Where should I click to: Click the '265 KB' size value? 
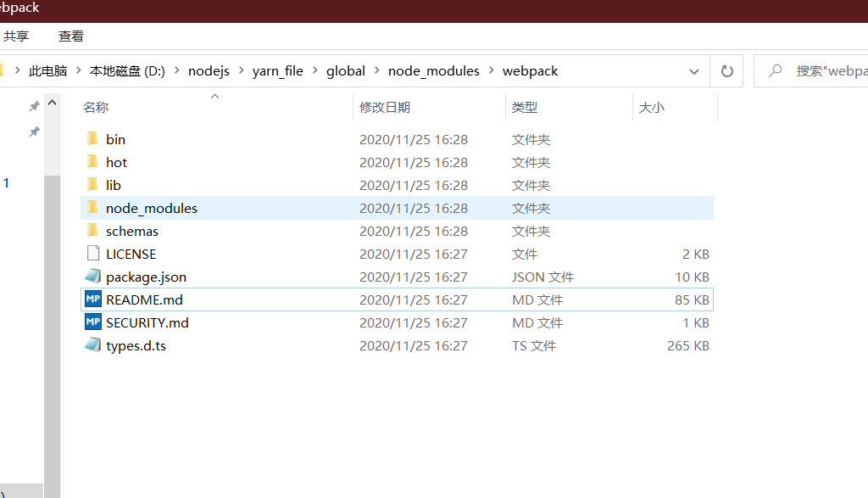688,345
